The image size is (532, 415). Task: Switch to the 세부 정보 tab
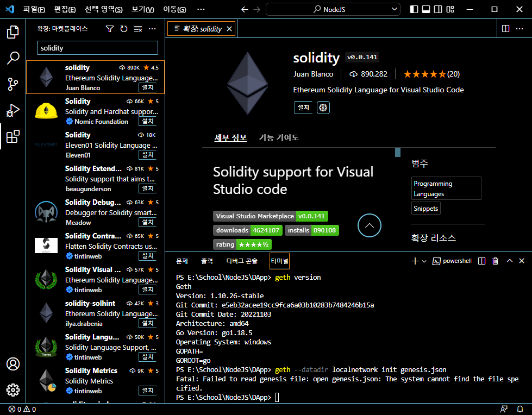(x=230, y=137)
